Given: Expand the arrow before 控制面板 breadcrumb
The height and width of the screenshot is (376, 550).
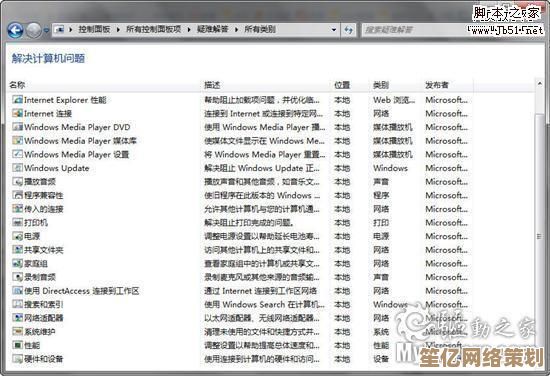Looking at the screenshot, I should pos(71,30).
